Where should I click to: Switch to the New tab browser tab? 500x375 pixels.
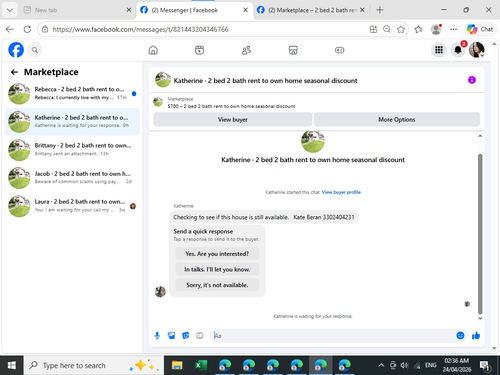point(77,10)
